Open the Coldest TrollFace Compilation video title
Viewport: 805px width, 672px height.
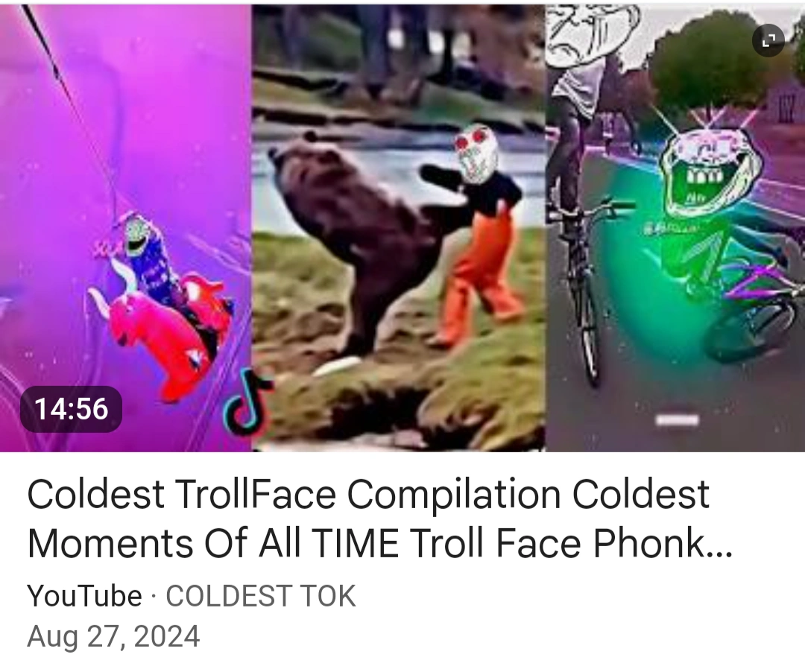pos(380,519)
